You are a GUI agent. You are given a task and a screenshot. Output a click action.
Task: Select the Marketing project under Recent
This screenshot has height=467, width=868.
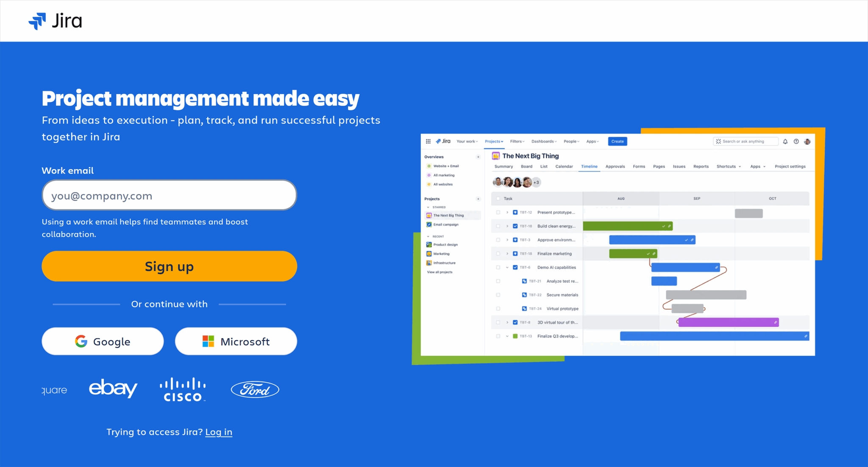(x=442, y=254)
